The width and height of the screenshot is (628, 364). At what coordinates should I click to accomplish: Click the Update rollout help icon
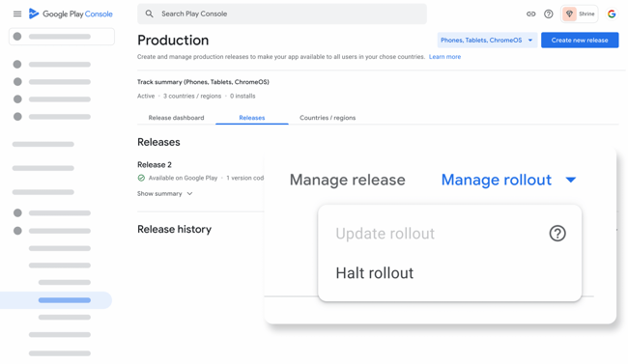point(557,233)
